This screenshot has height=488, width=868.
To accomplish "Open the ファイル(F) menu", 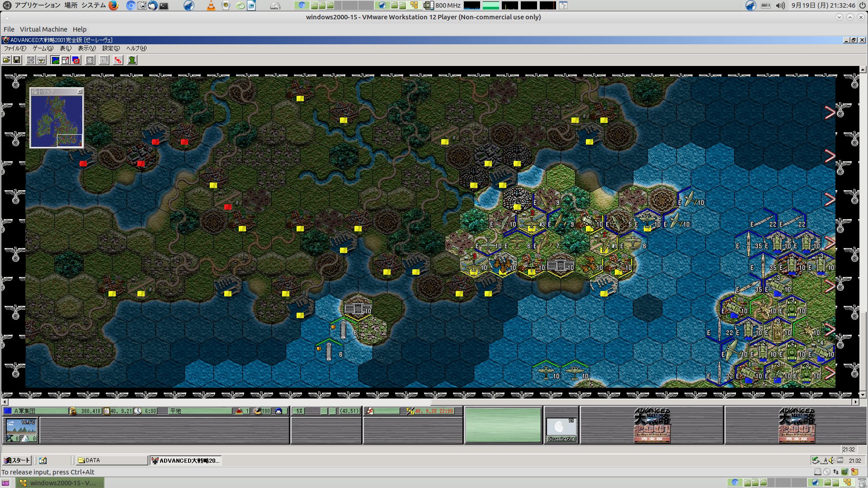I will coord(15,48).
